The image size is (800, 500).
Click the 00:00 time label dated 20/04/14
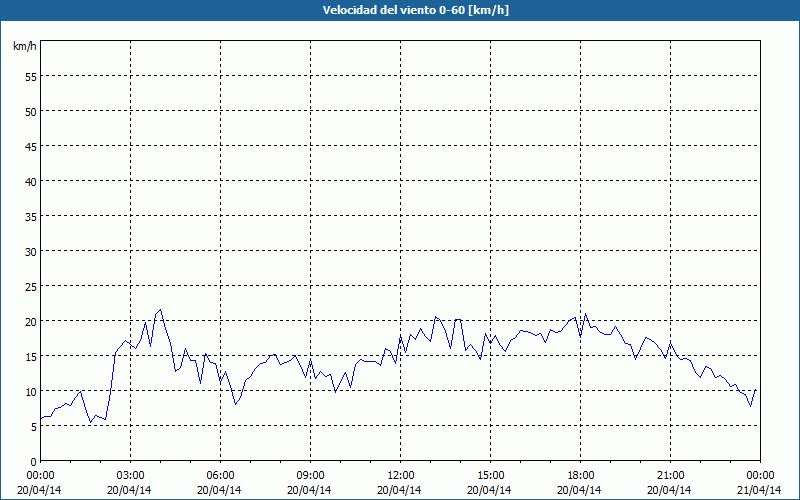point(40,475)
